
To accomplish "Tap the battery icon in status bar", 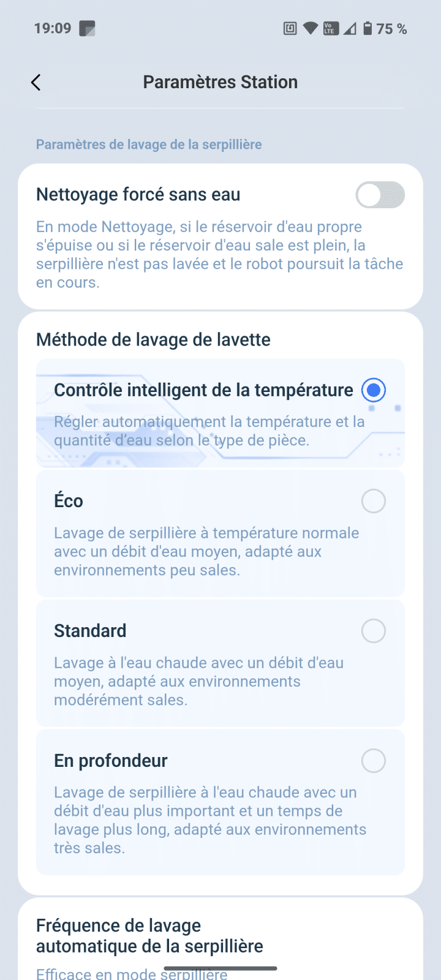I will [367, 28].
